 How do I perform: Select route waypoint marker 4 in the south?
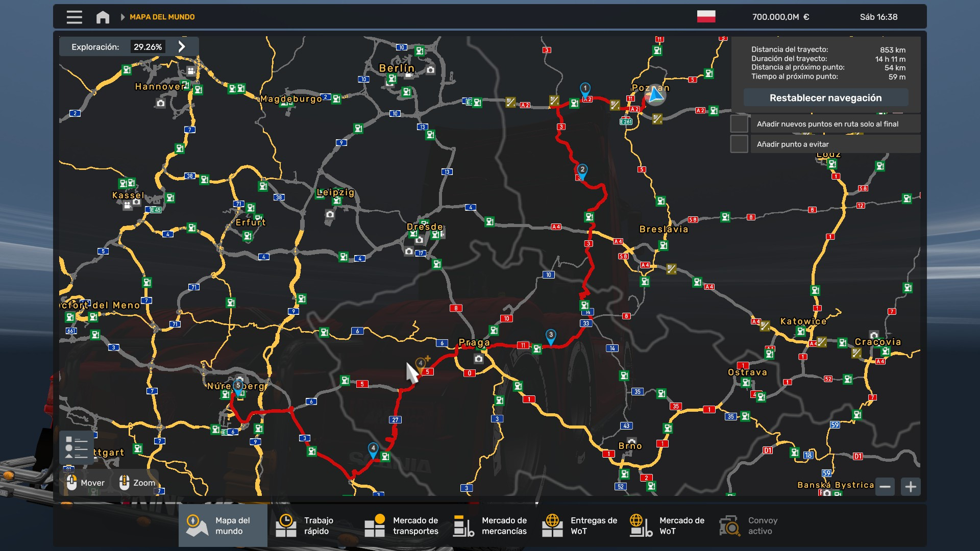[x=373, y=449]
